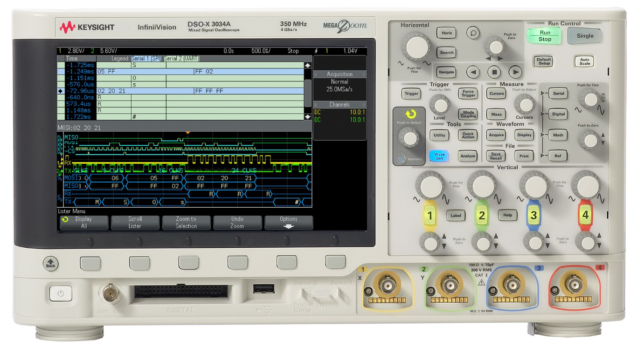Screen dimensions: 644x360
Task: Click the Trigger Level knob
Action: coord(439,105)
